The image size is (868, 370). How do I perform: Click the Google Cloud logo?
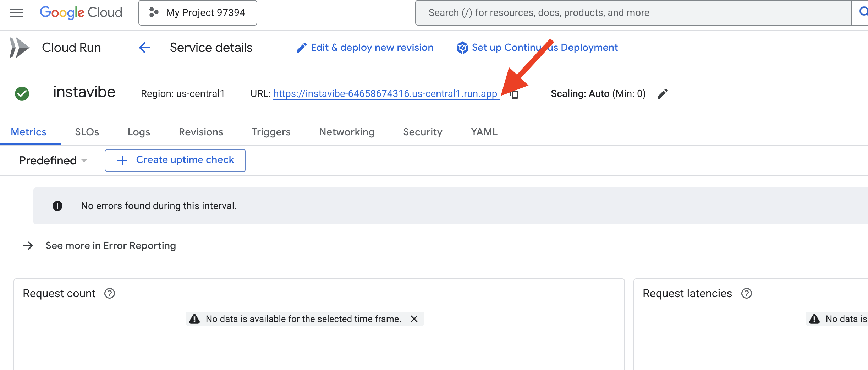click(x=81, y=13)
